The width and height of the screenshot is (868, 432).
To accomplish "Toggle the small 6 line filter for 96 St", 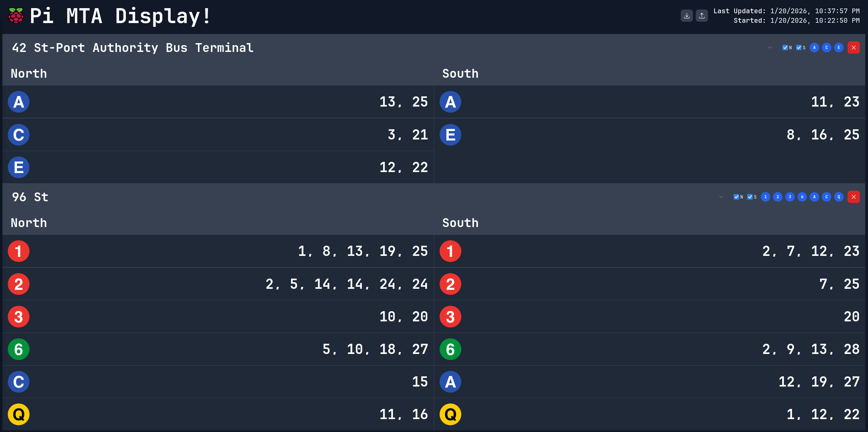I will click(x=802, y=197).
